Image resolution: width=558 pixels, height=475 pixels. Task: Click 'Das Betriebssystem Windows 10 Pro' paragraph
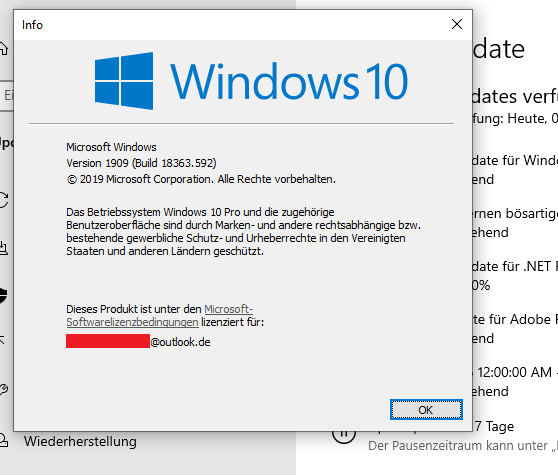click(x=243, y=232)
